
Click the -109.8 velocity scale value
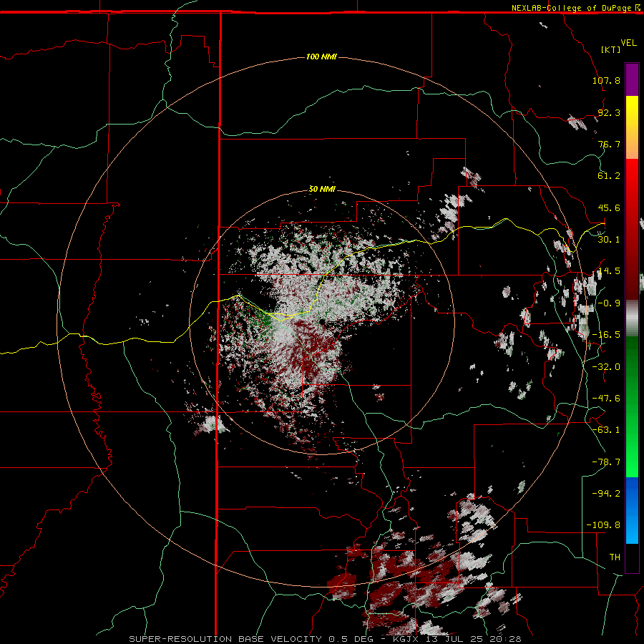[603, 525]
